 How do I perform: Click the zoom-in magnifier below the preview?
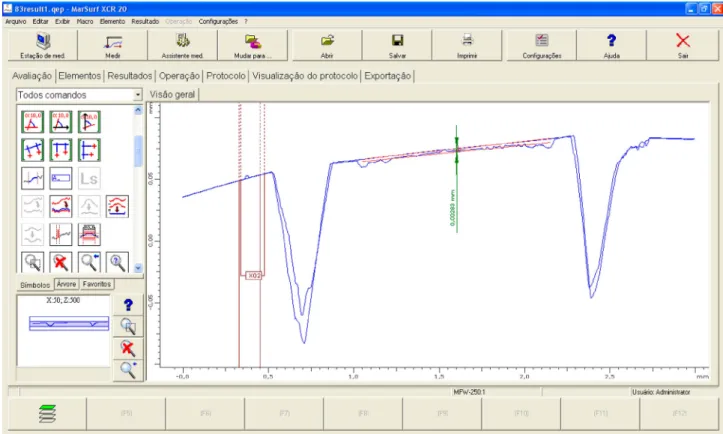[128, 370]
